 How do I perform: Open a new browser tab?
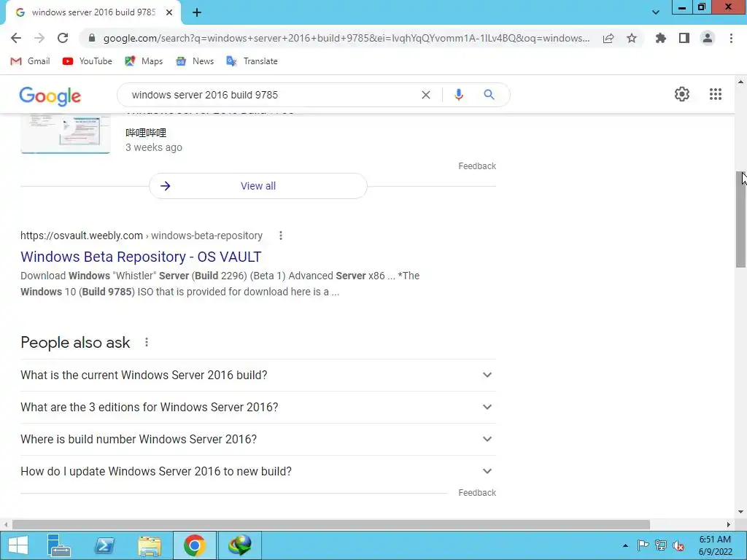click(x=197, y=13)
